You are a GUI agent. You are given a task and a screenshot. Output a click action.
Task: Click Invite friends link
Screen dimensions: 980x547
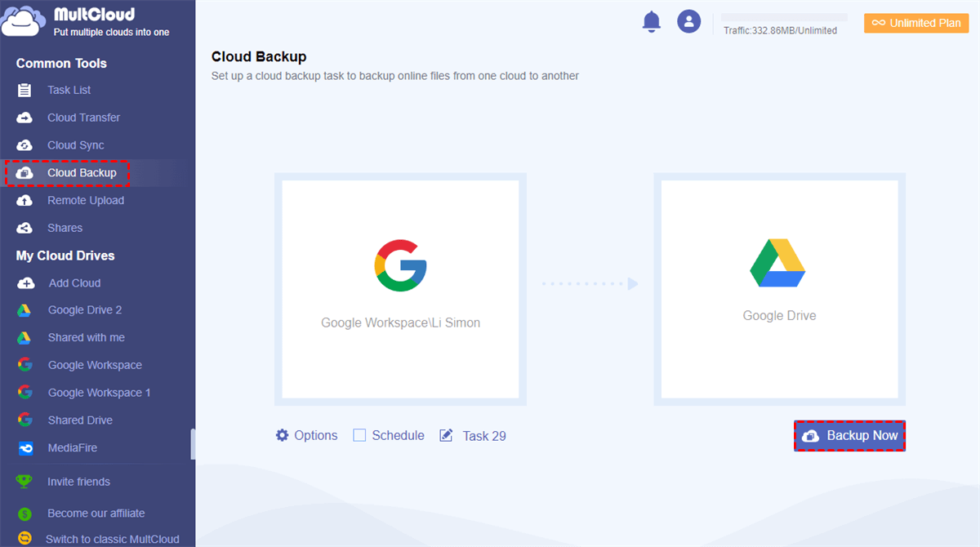(x=78, y=482)
